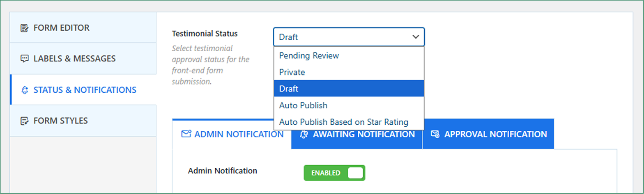Switch to the Approval Notification tab

pyautogui.click(x=488, y=134)
